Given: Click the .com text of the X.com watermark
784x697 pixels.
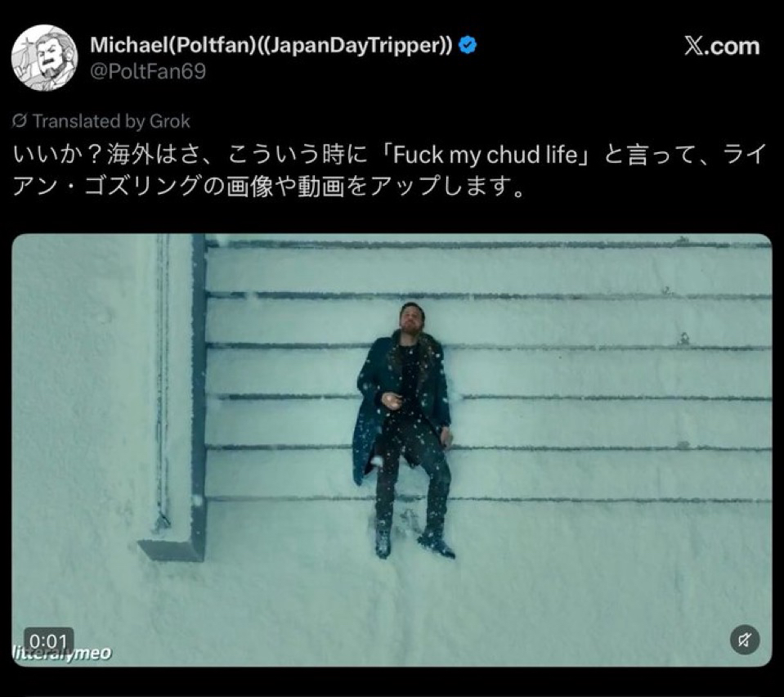Looking at the screenshot, I should 732,47.
